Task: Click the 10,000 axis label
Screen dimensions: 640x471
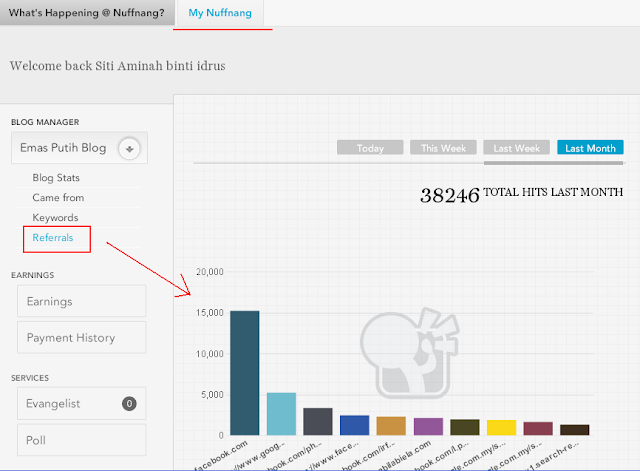Action: 210,353
